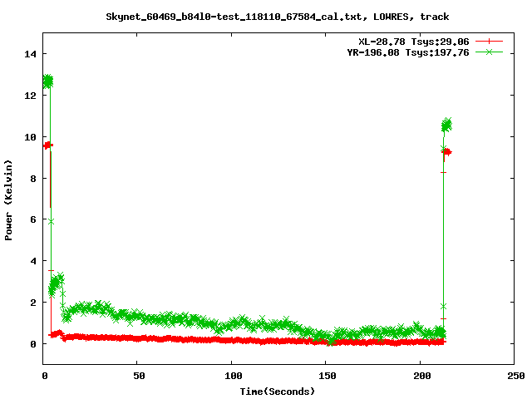The width and height of the screenshot is (532, 399).
Task: Click the y-axis tick label 10
Action: pyautogui.click(x=30, y=137)
